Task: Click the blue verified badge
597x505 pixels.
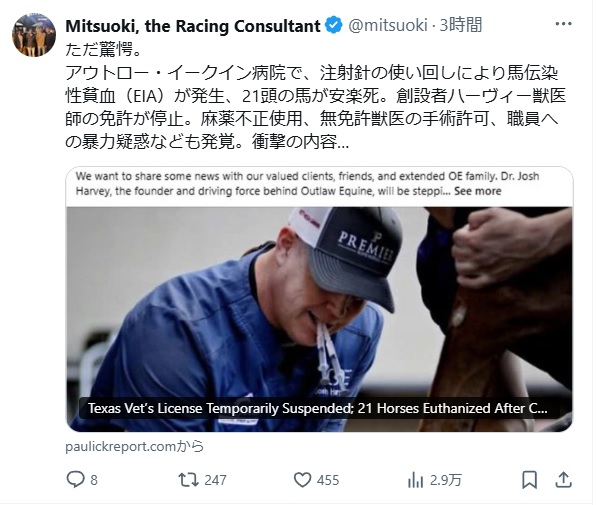Action: [x=334, y=26]
